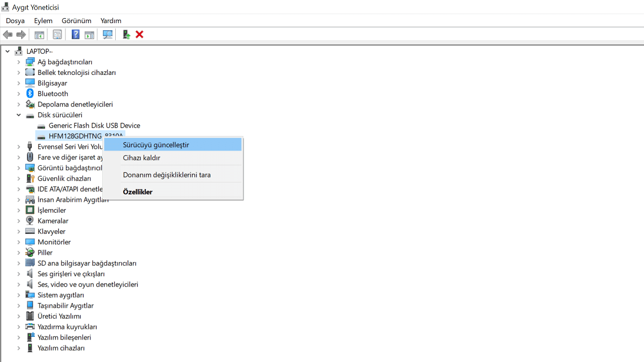Click the Kameralar camera icon
This screenshot has width=644, height=362.
30,221
